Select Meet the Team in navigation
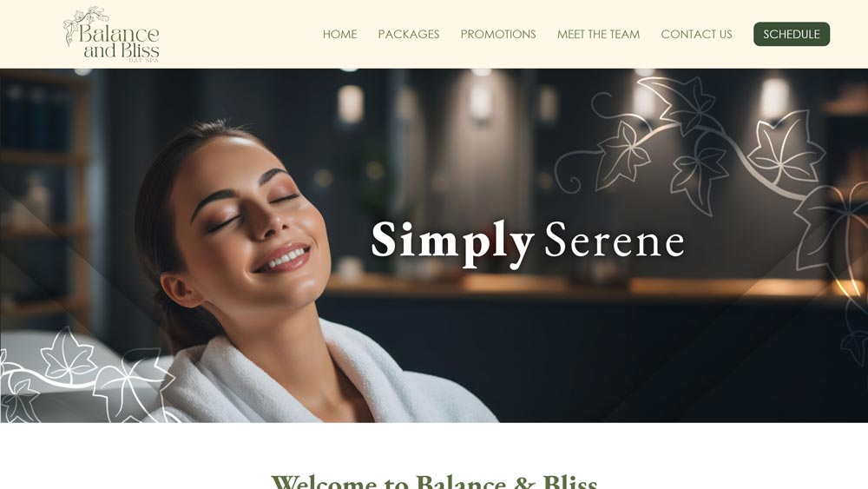 point(598,35)
